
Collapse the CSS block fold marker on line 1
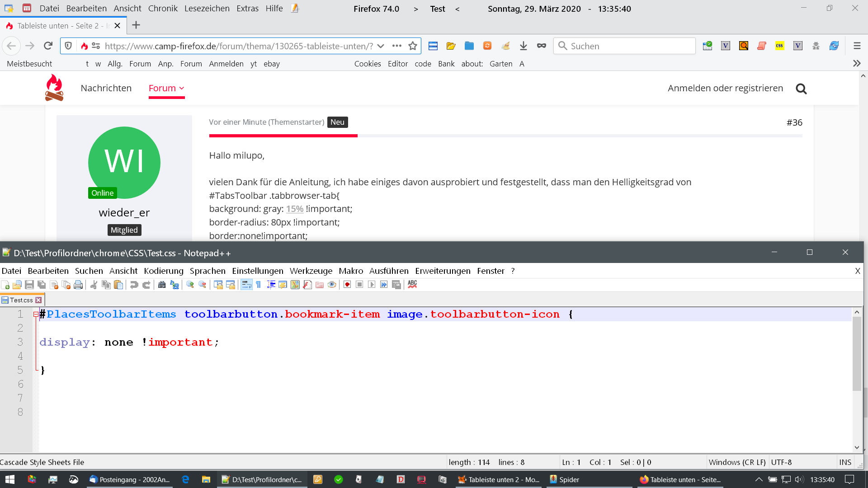point(36,314)
